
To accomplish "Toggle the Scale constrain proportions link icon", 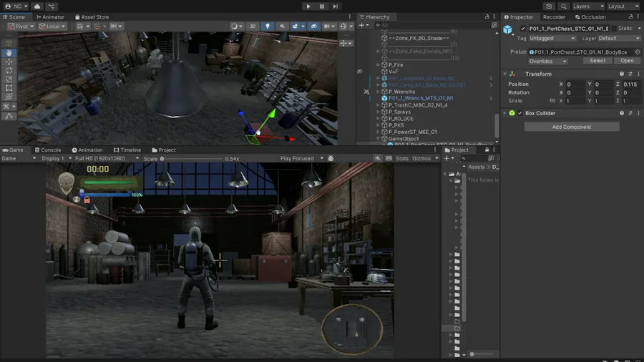I will click(552, 101).
